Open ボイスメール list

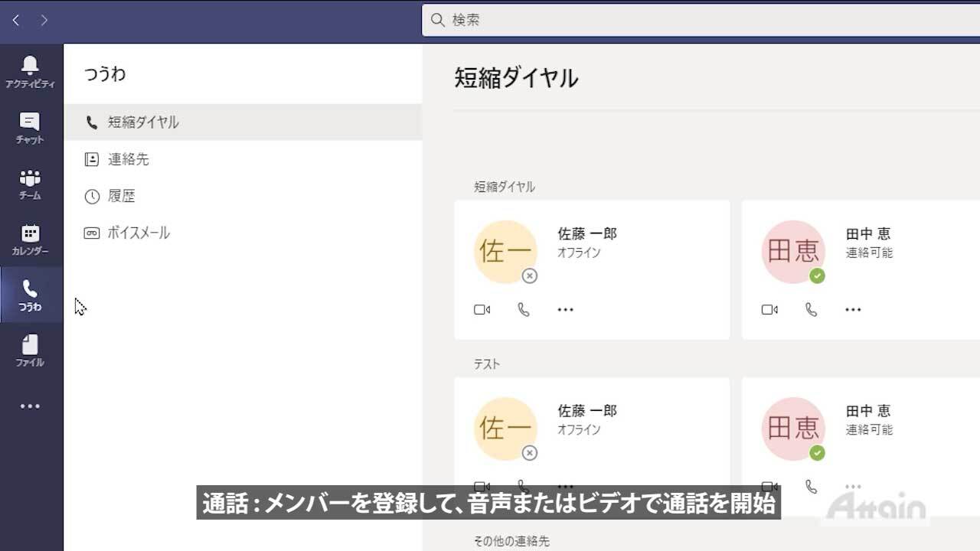[x=138, y=233]
